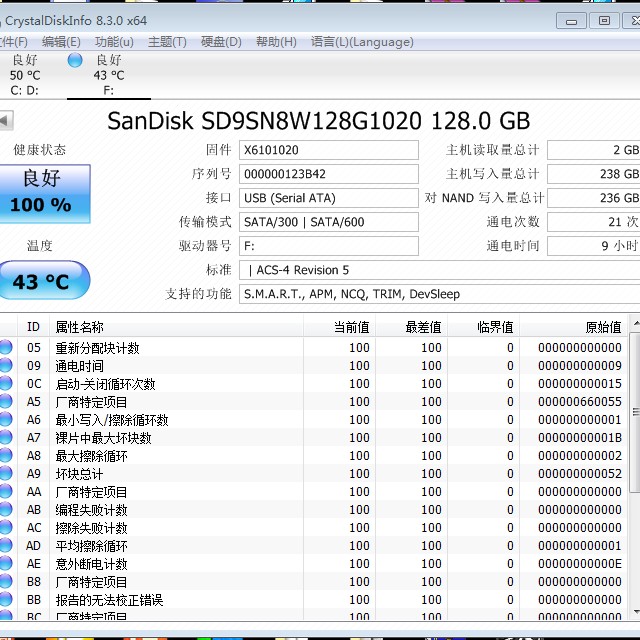
Task: Click the NAND writes total 236 GB field
Action: click(x=593, y=198)
